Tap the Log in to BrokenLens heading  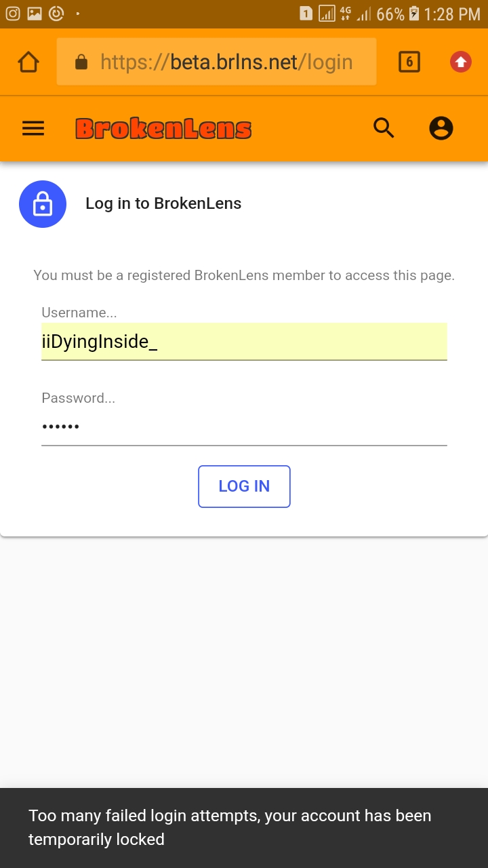tap(163, 203)
